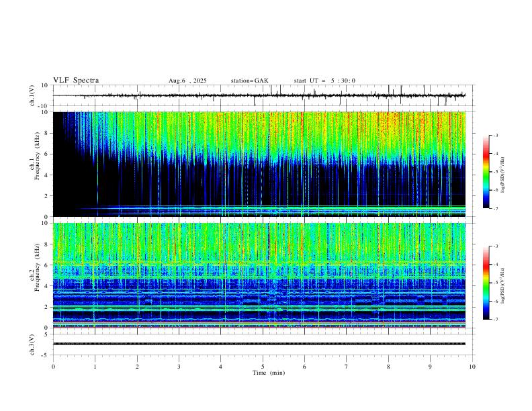
Task: Click the ch.3 voltage black band trace
Action: click(x=259, y=344)
